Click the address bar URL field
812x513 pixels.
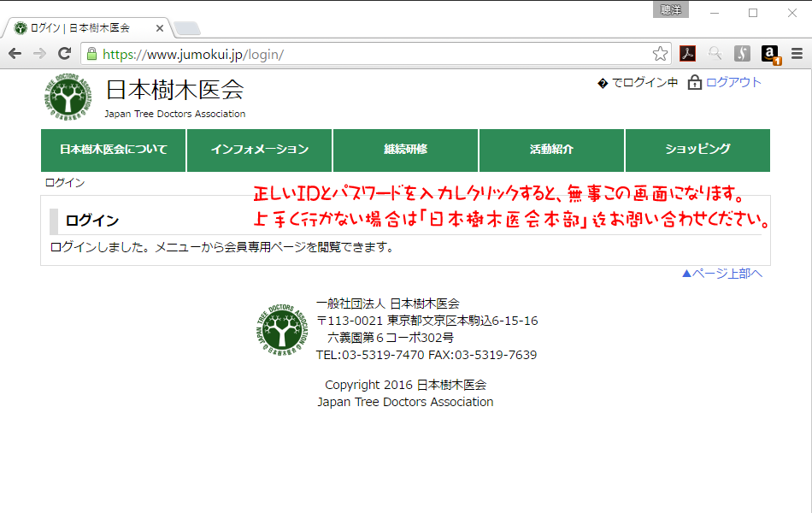(375, 54)
